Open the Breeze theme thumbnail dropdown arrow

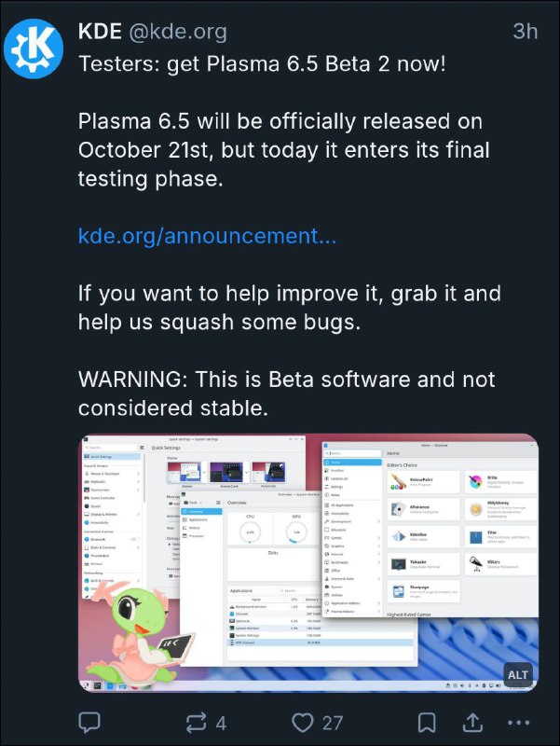click(204, 473)
